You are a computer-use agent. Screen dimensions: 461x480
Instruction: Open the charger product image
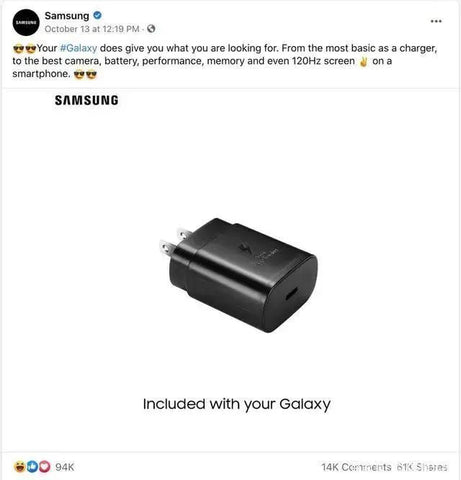click(x=238, y=275)
